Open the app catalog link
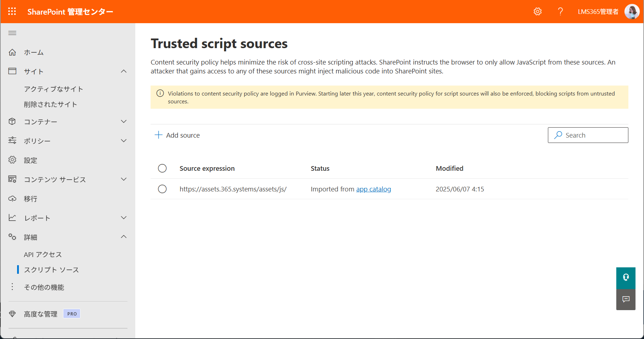The width and height of the screenshot is (644, 339). pos(373,189)
